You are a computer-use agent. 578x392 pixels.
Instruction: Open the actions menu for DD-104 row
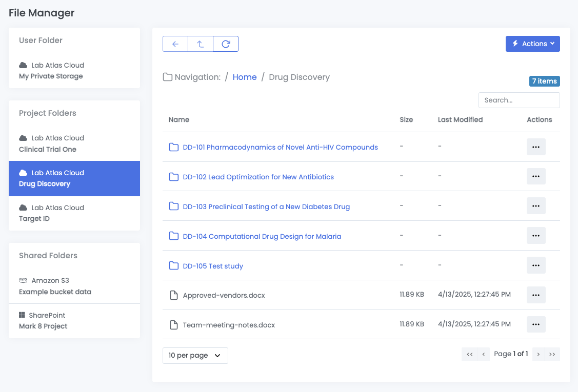click(536, 235)
